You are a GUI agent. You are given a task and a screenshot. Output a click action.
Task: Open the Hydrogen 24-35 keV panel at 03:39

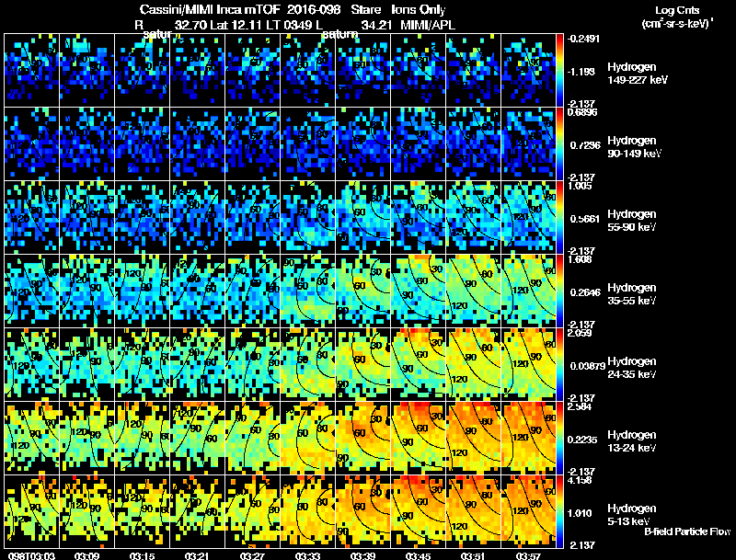pos(362,365)
